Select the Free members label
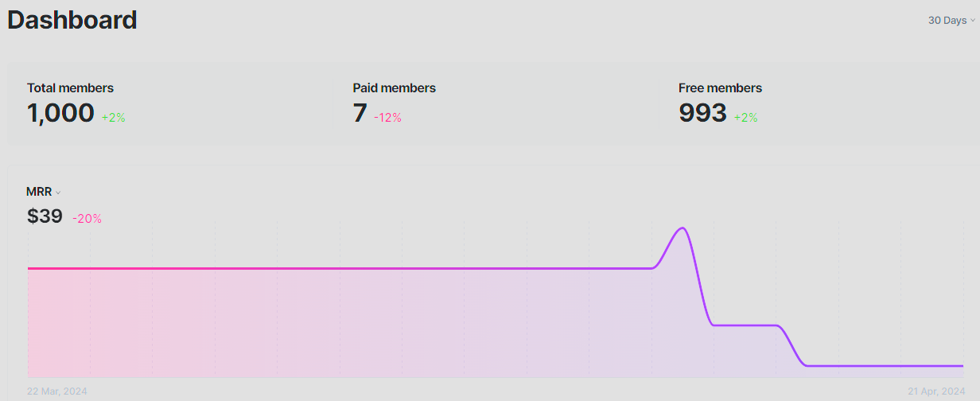Image resolution: width=980 pixels, height=401 pixels. click(720, 88)
